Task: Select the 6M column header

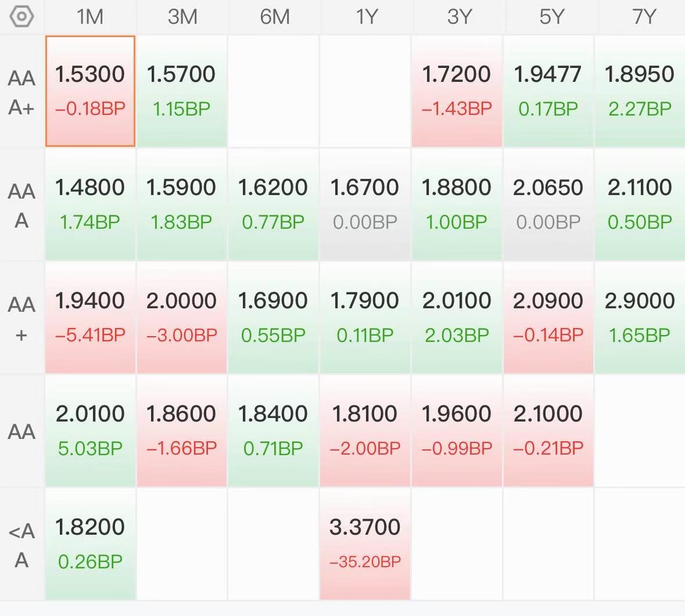Action: click(274, 17)
